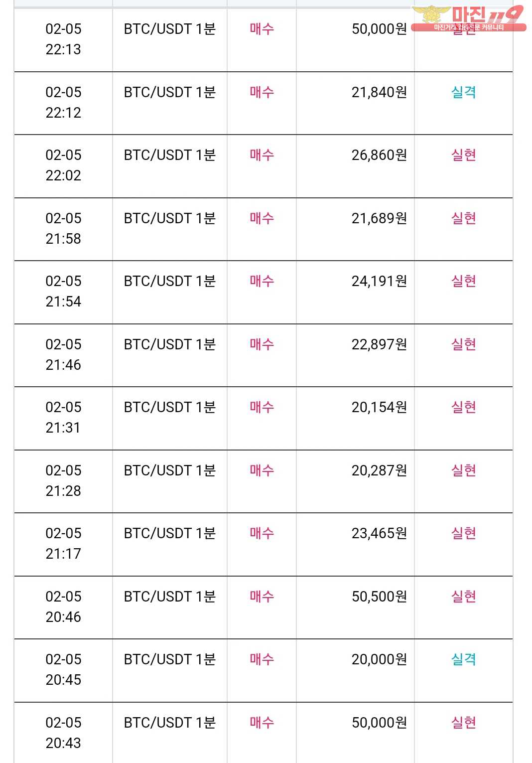
Task: Click the 02-05 21:28 timestamp cell
Action: click(x=63, y=480)
